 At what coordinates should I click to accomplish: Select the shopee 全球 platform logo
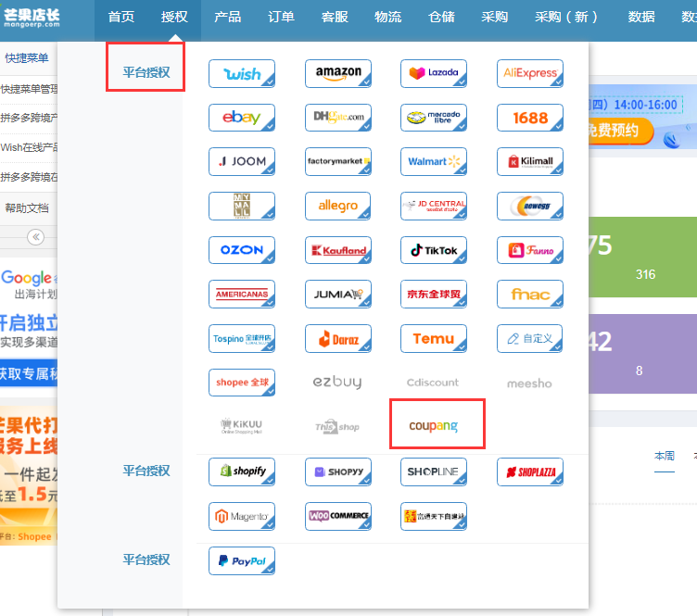[242, 383]
